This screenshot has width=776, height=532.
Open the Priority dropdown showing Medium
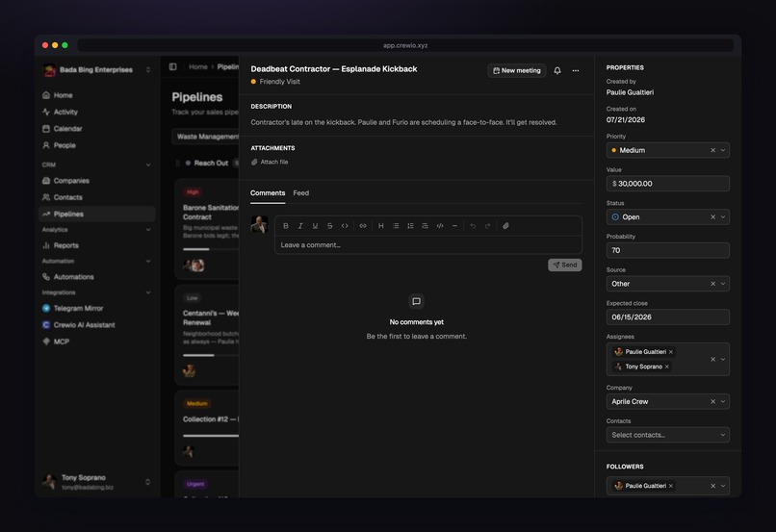667,150
